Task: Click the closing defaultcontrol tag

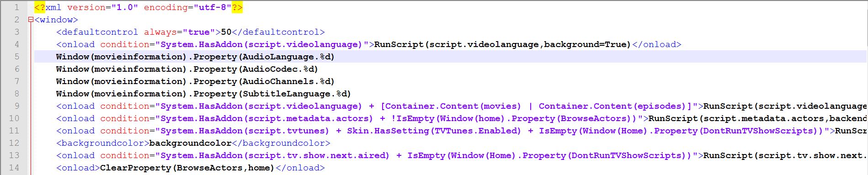Action: [x=278, y=32]
